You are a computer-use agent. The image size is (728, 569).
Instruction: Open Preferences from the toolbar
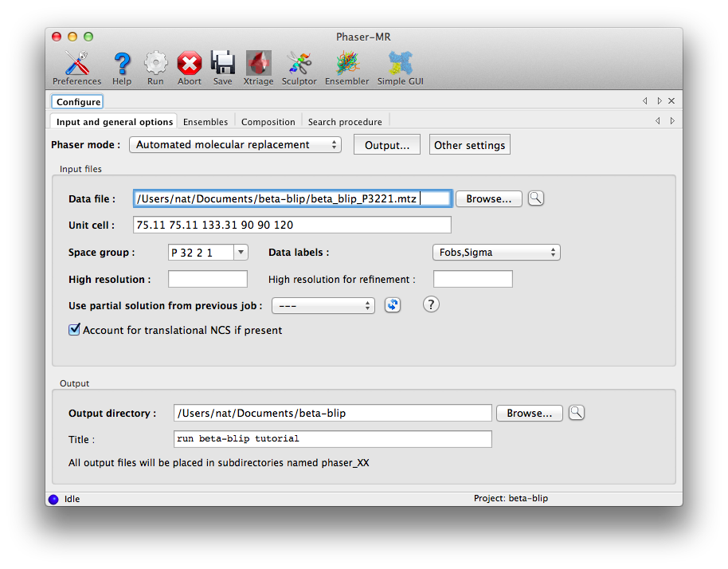point(76,68)
